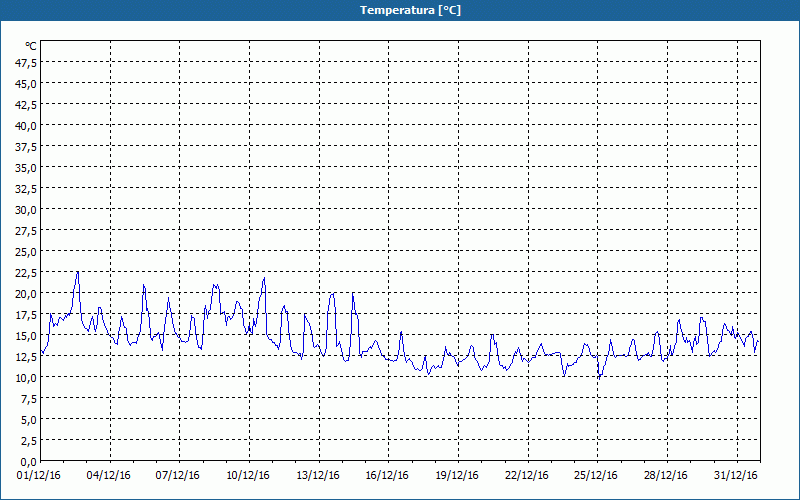Select the 01/12/16 date label

[x=39, y=476]
